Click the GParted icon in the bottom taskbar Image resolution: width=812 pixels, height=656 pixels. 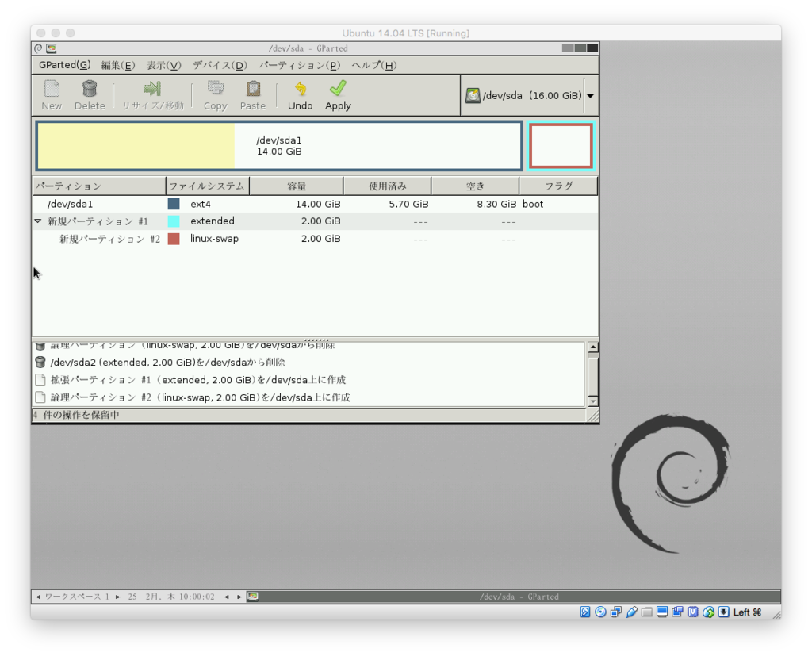click(x=253, y=597)
